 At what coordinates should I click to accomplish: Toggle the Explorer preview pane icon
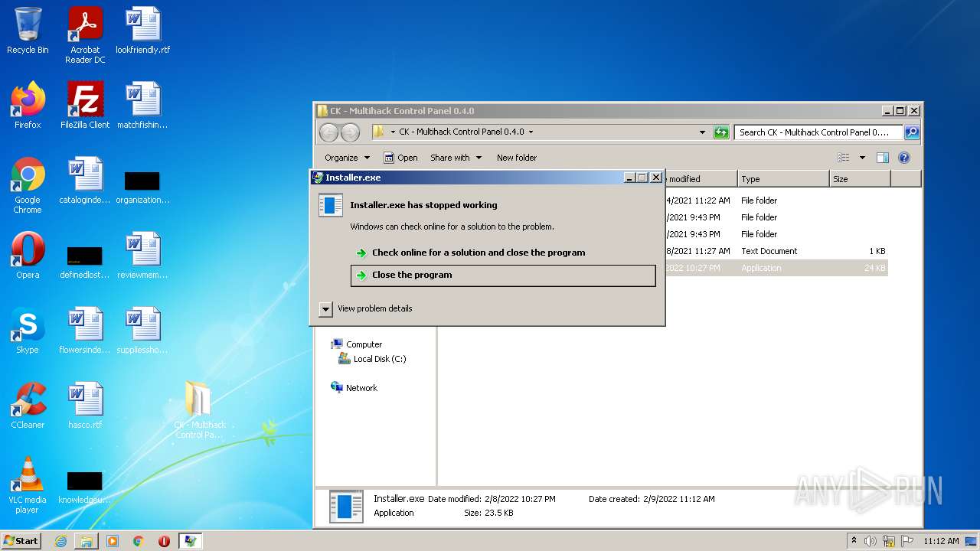click(x=883, y=158)
